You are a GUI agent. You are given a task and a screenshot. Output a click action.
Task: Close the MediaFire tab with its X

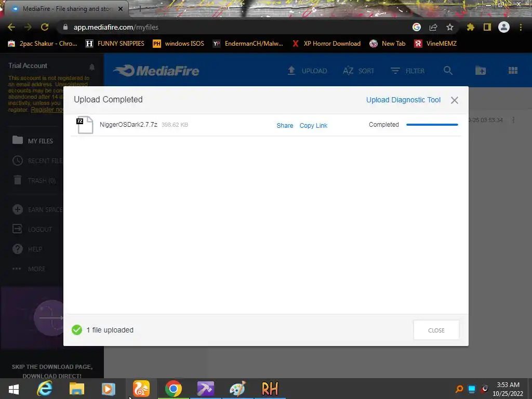(x=121, y=9)
